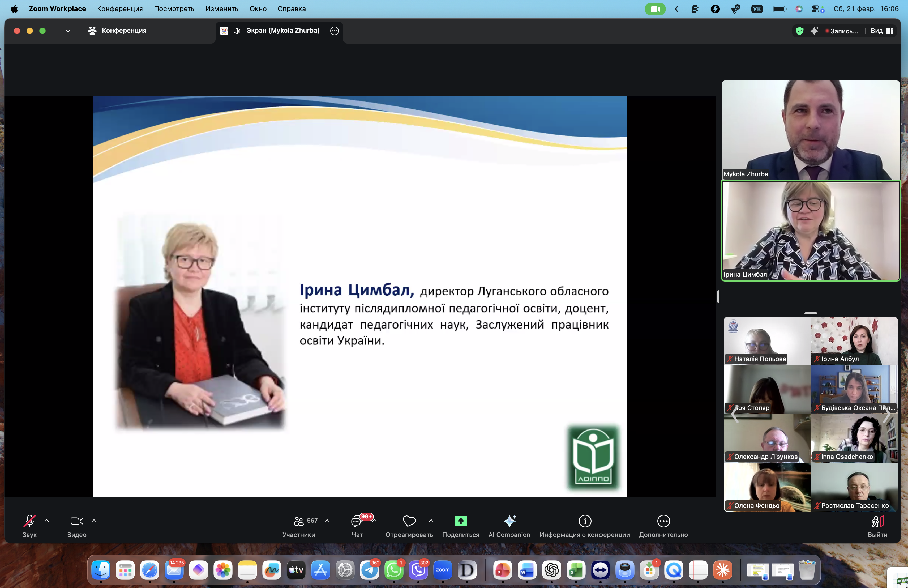
Task: Click the React heart icon
Action: [x=409, y=521]
